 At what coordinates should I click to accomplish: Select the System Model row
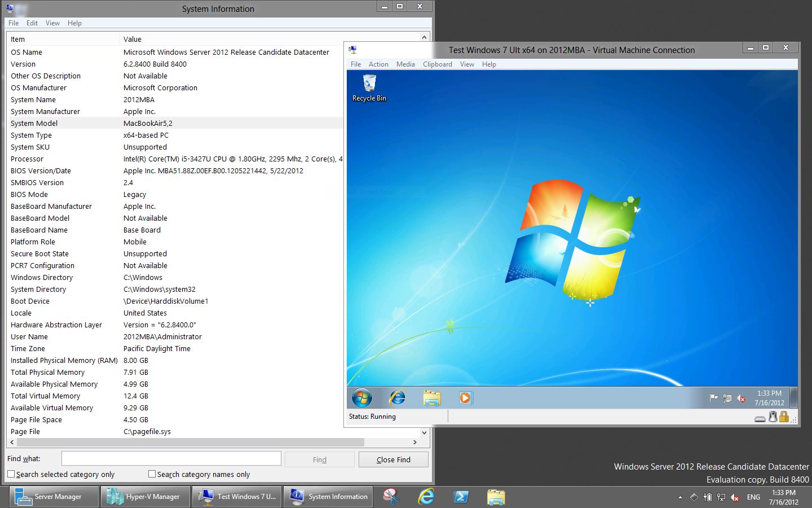pos(176,123)
